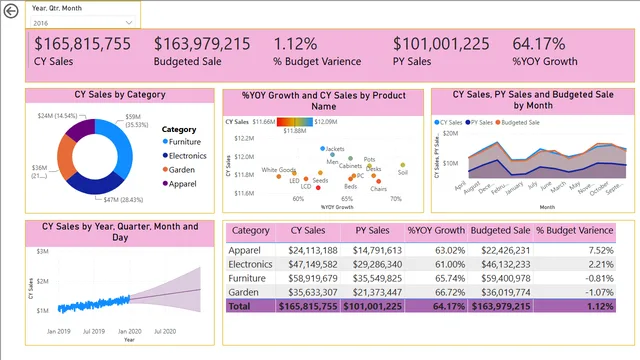Click the Jackets point in scatter chart
Viewport: 640px width, 360px height.
click(x=322, y=149)
